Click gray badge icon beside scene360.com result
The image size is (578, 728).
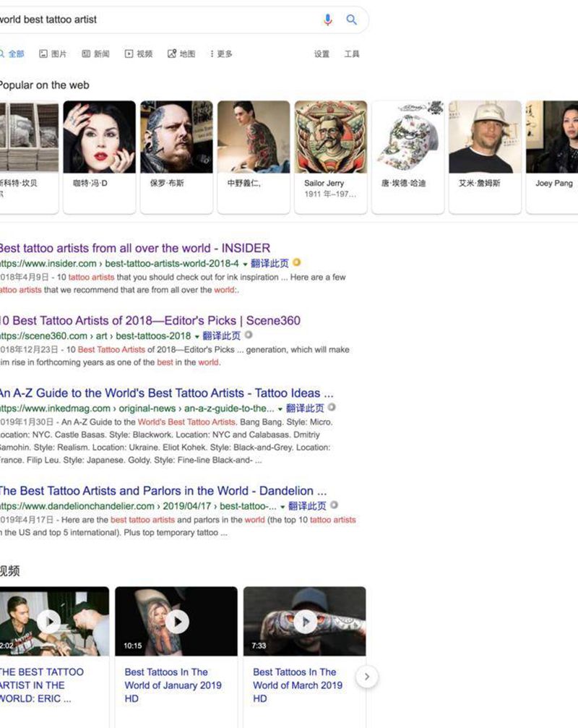pos(249,335)
